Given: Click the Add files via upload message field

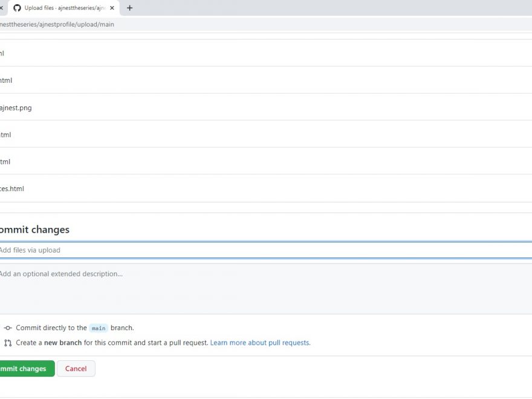Looking at the screenshot, I should coord(266,250).
